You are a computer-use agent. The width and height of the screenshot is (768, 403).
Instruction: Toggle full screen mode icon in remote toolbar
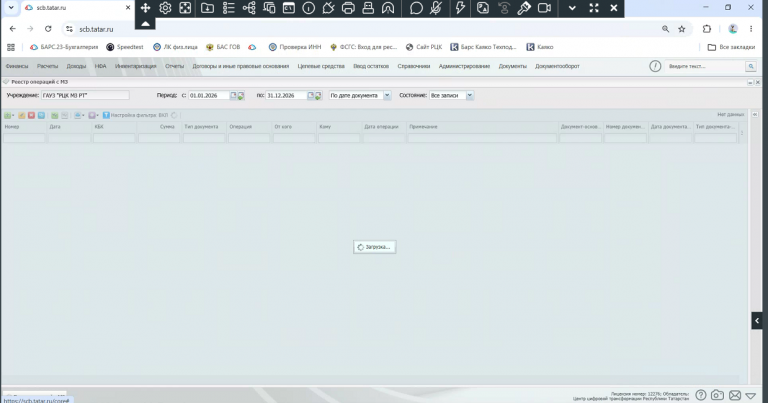(x=594, y=8)
